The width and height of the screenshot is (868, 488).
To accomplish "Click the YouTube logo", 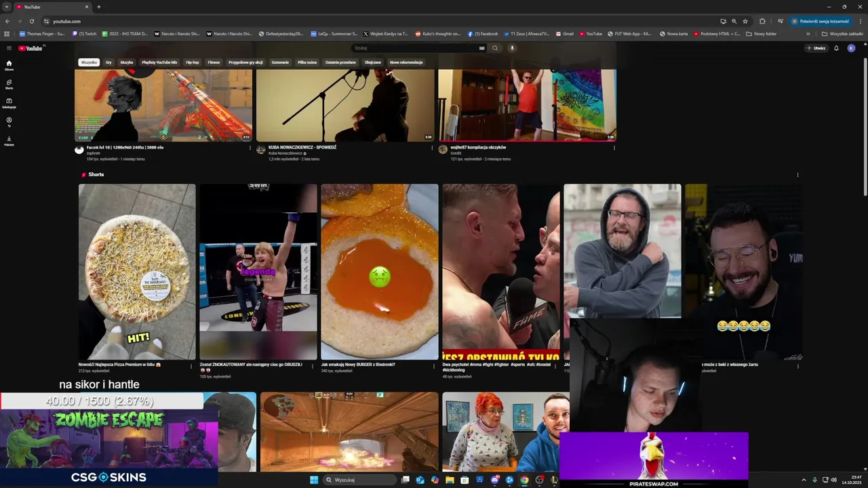I will pos(31,48).
